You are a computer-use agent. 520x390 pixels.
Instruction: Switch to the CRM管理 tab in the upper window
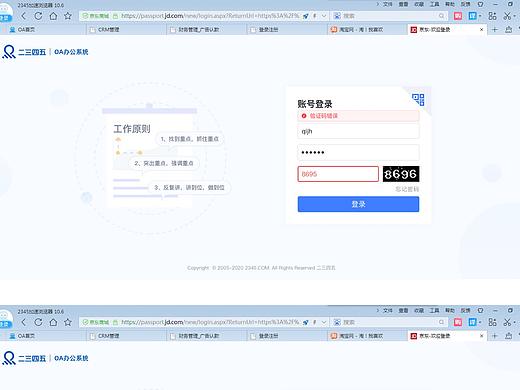(126, 30)
